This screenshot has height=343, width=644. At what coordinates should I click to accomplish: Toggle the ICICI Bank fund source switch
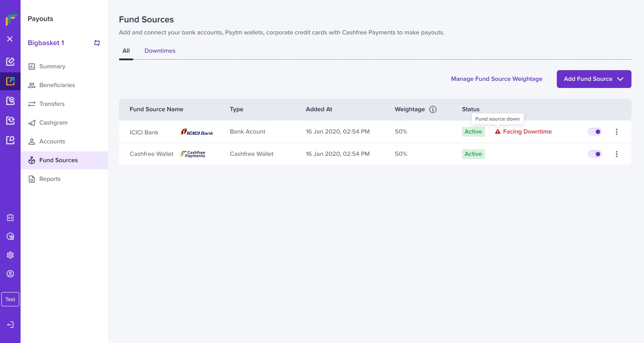pyautogui.click(x=595, y=132)
